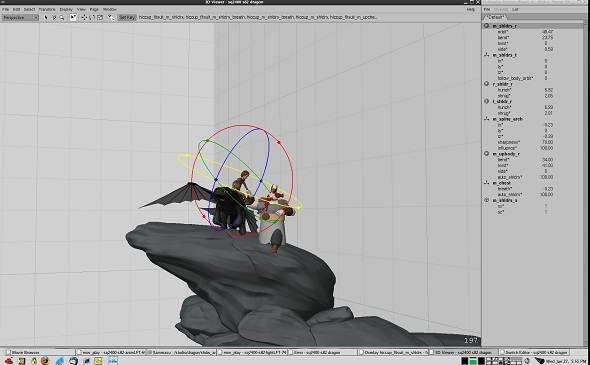Open the Perspective view dropdown
Screen dimensions: 590x365
(x=20, y=17)
